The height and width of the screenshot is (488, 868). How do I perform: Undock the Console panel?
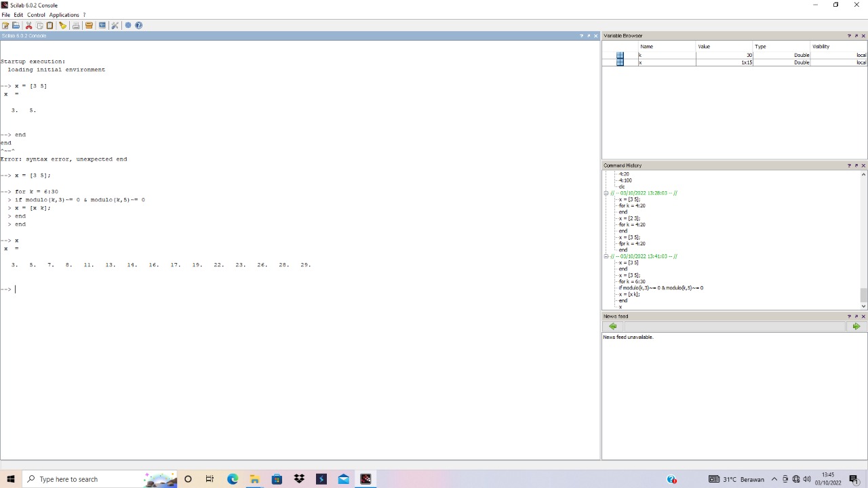[589, 35]
